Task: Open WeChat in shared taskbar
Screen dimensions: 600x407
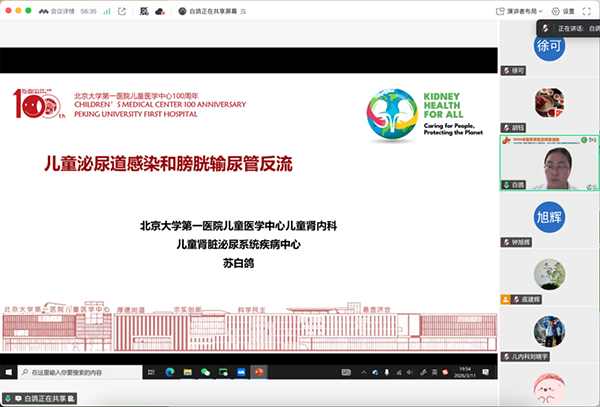Action: point(205,372)
